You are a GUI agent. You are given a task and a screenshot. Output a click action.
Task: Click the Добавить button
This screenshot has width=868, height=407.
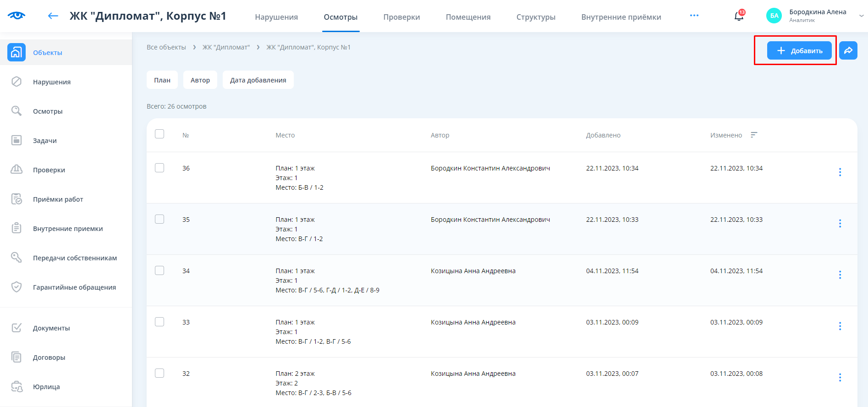pos(799,50)
